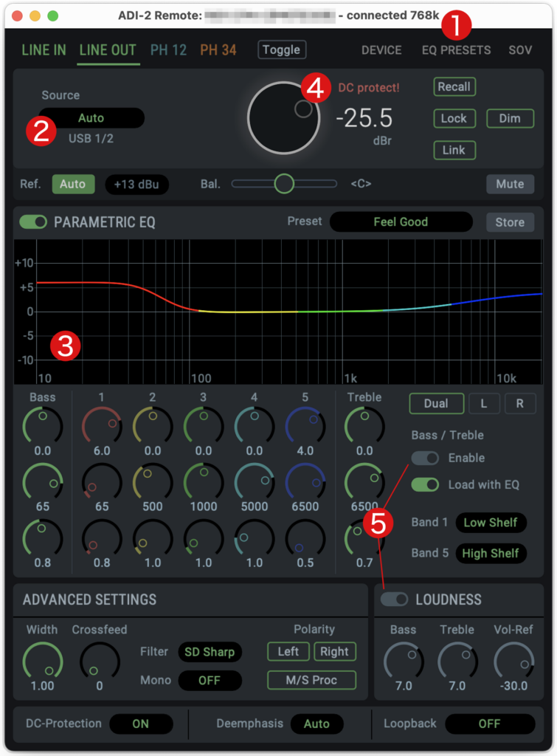
Task: Open the Filter dropdown showing SD Sharp
Action: click(210, 652)
